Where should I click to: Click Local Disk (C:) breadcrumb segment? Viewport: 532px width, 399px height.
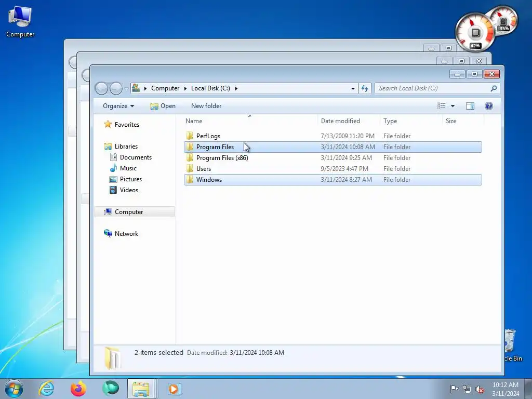pyautogui.click(x=210, y=88)
